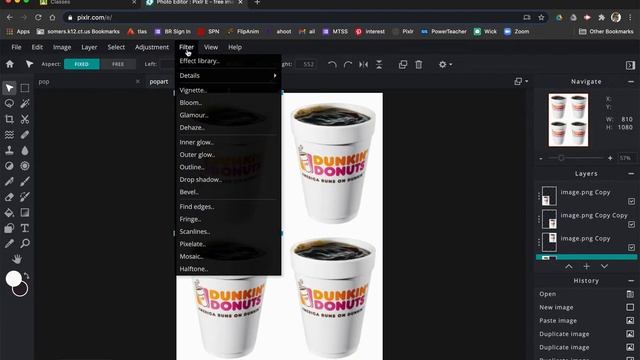
Task: Select the Zoom magnifier tool
Action: (25, 243)
